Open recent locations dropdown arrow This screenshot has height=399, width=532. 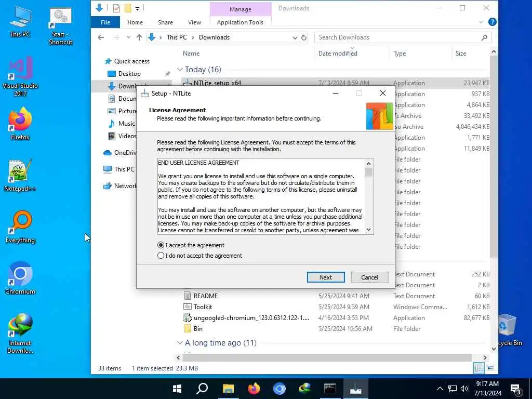tap(128, 37)
